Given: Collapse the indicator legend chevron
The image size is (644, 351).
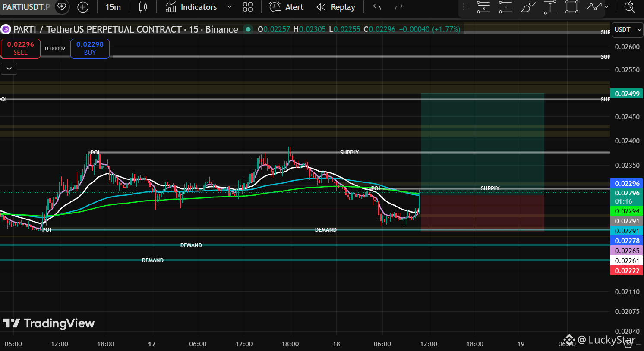Looking at the screenshot, I should (x=9, y=69).
